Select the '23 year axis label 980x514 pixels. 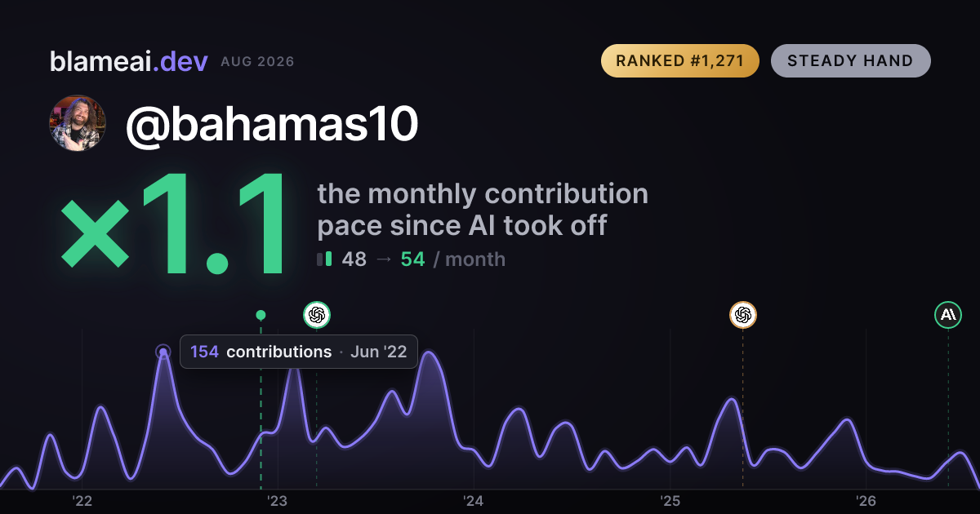(x=278, y=501)
